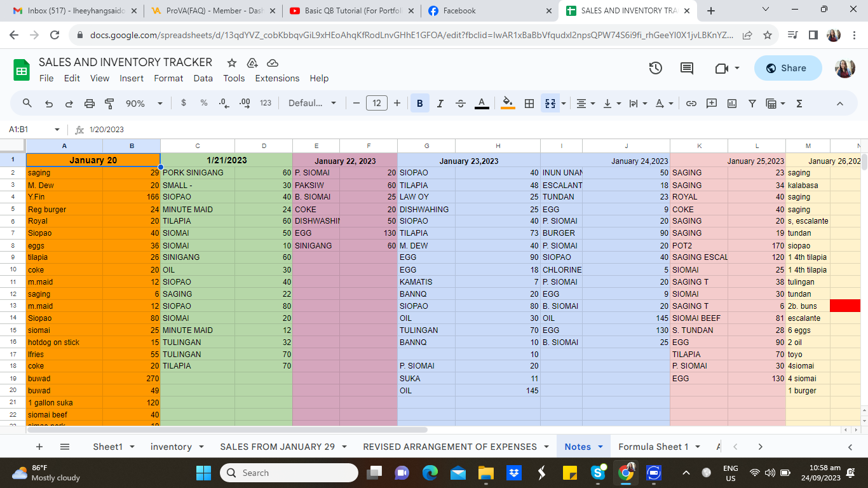Decrease the font size
This screenshot has width=868, height=488.
[x=356, y=103]
